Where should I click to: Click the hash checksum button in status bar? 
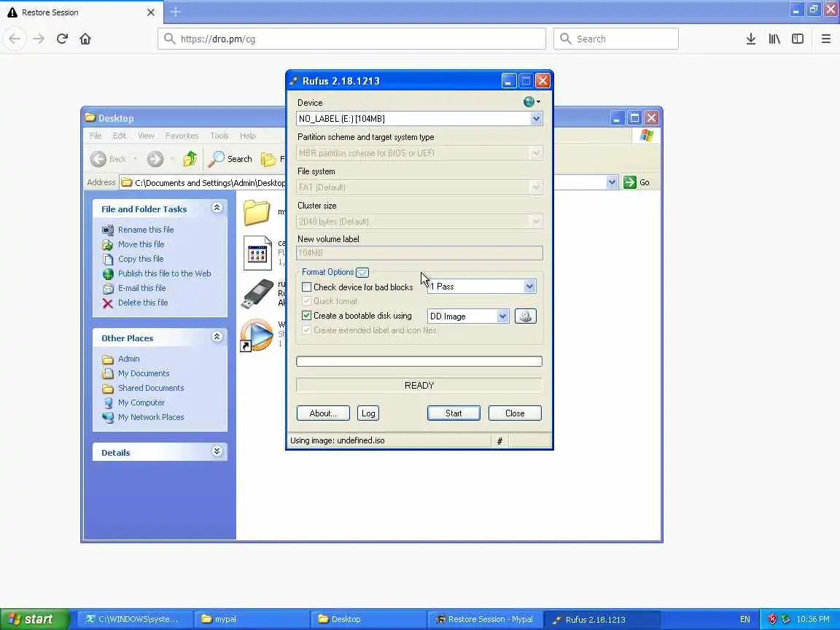[x=499, y=441]
